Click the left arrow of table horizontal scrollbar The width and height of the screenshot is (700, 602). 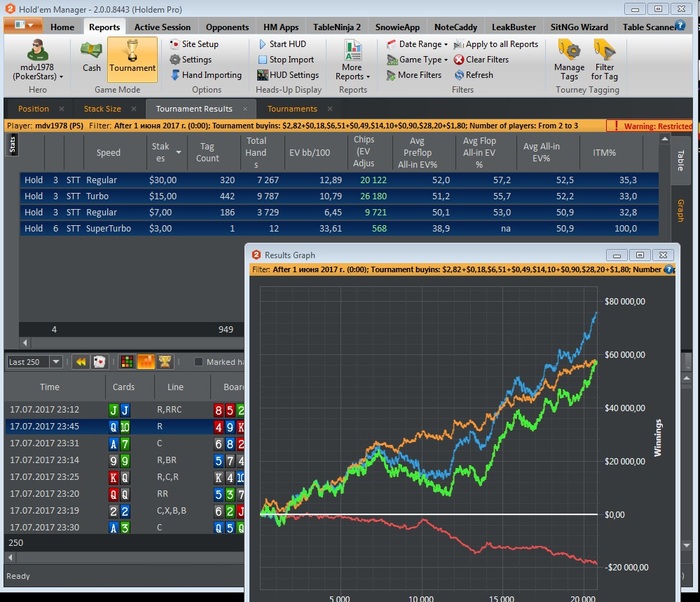click(x=25, y=343)
